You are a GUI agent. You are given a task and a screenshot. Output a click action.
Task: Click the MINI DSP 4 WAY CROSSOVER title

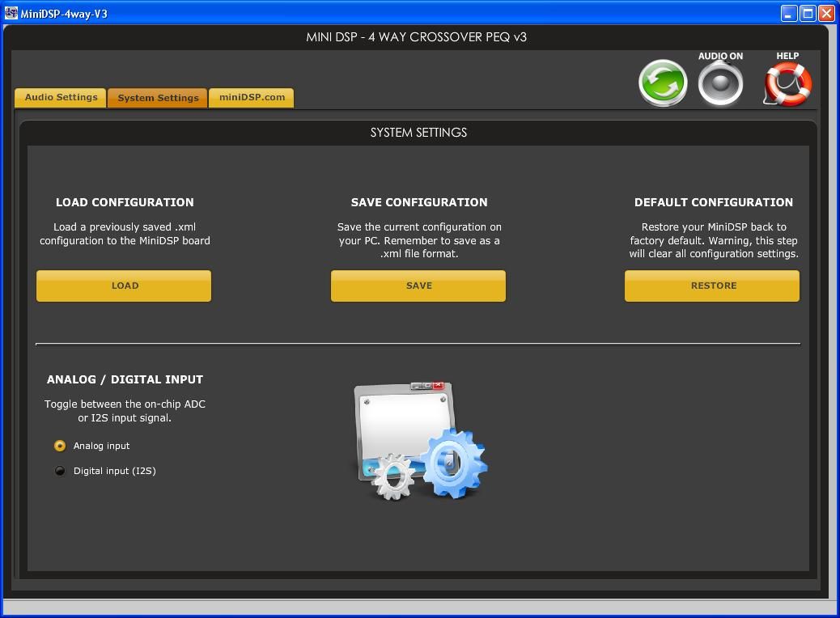(x=416, y=37)
